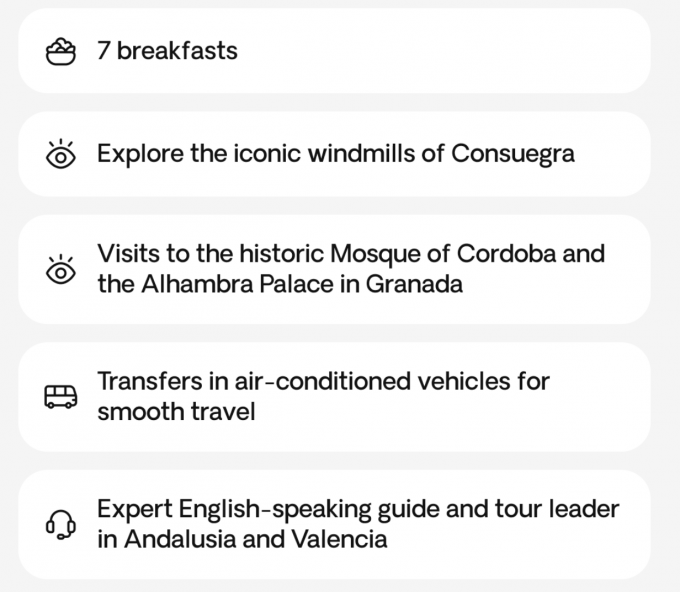
Task: Click 'Expert English-speaking guide and tour leader' line
Action: [x=358, y=509]
